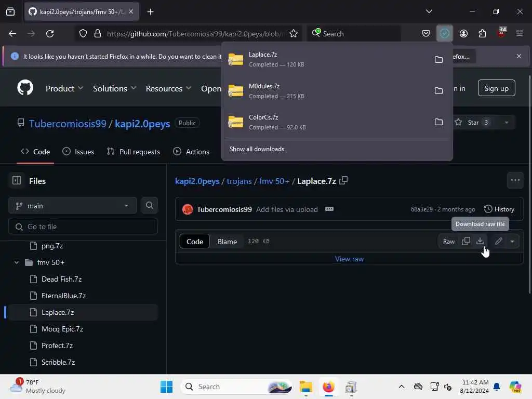
Task: Open the Actions tab
Action: [191, 152]
